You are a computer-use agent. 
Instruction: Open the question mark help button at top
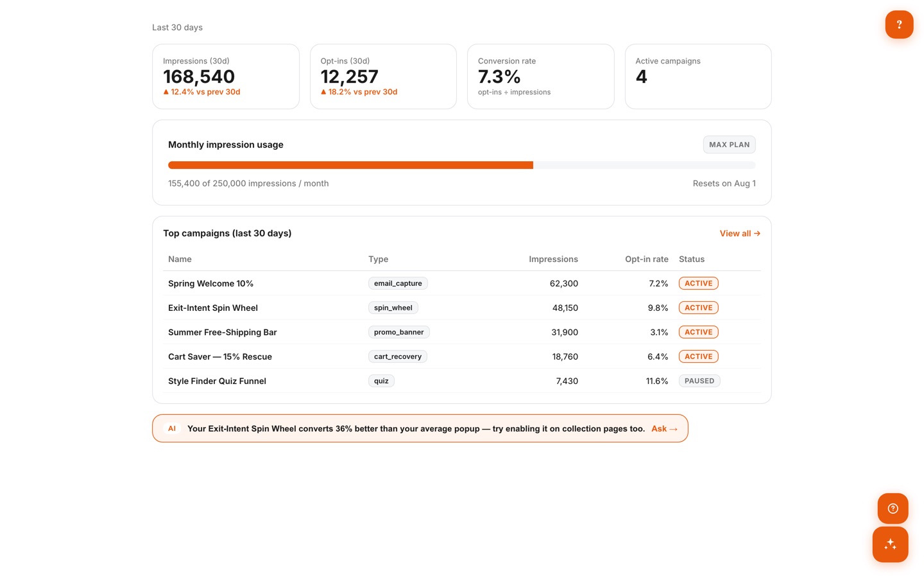[899, 24]
